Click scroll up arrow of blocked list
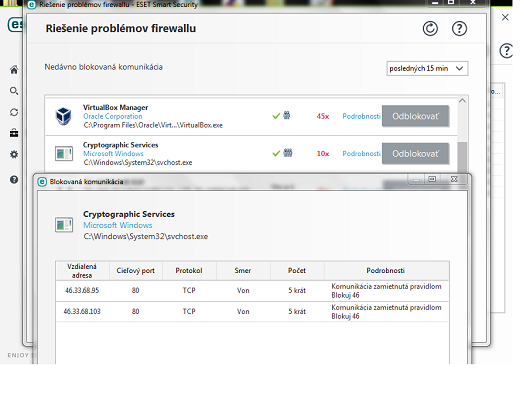 coord(462,101)
